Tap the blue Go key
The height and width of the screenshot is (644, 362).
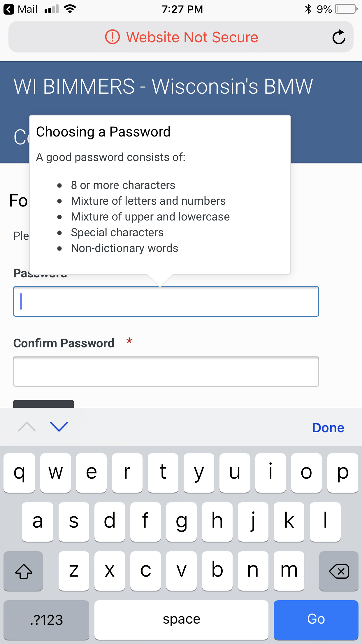[x=316, y=620]
